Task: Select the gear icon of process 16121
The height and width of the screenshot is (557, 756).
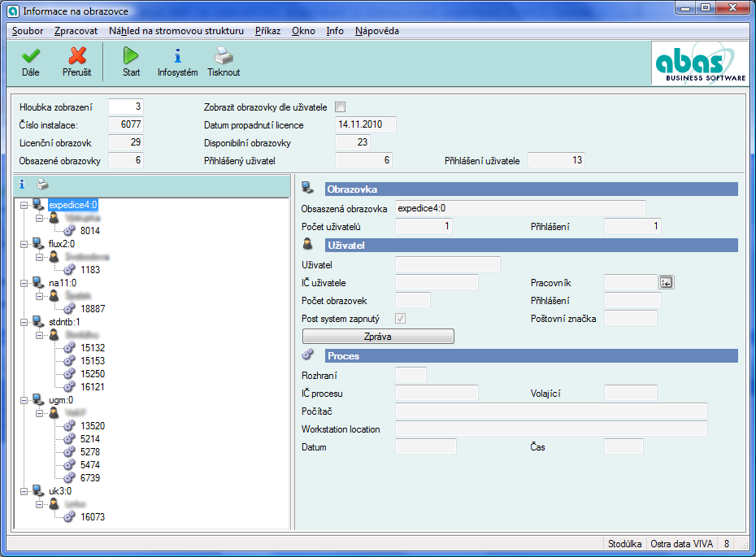Action: (69, 387)
